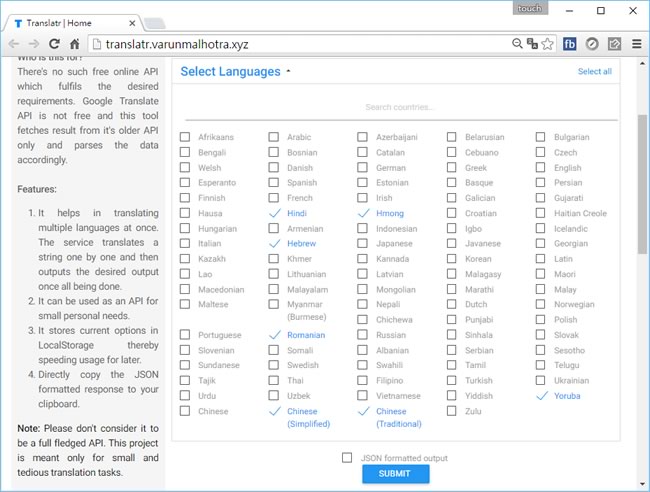The image size is (650, 492).
Task: Tick the Zulu language option
Action: [453, 411]
